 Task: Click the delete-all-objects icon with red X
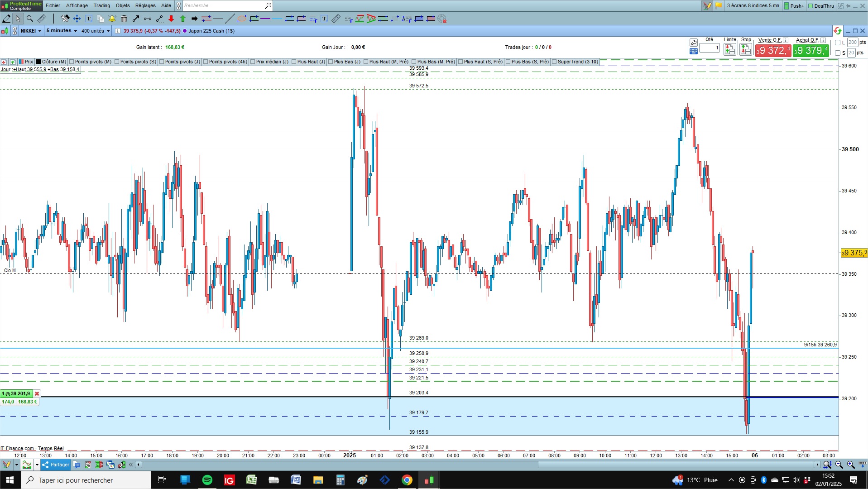pyautogui.click(x=442, y=19)
